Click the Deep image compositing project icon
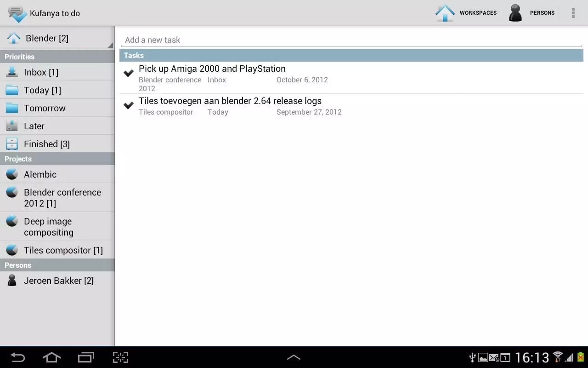The image size is (588, 368). pyautogui.click(x=12, y=221)
